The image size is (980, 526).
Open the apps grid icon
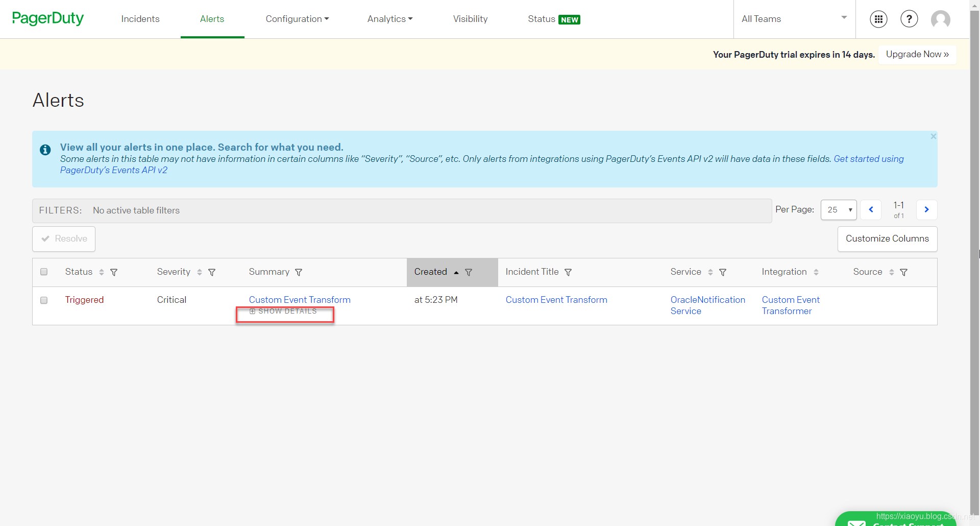click(878, 19)
